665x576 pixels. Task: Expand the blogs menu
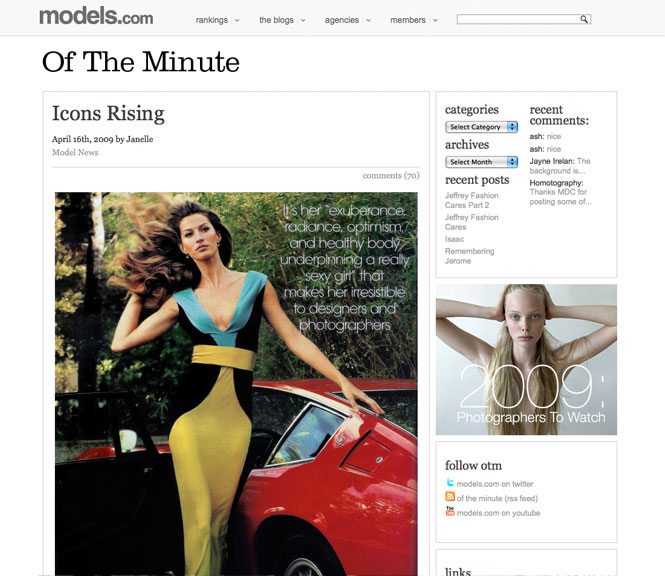[x=282, y=20]
